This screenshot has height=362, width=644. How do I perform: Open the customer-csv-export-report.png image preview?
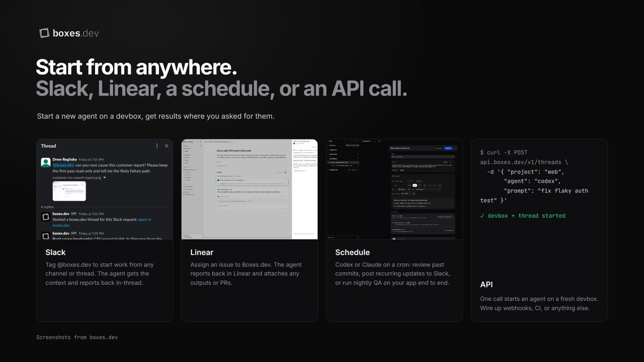click(69, 190)
